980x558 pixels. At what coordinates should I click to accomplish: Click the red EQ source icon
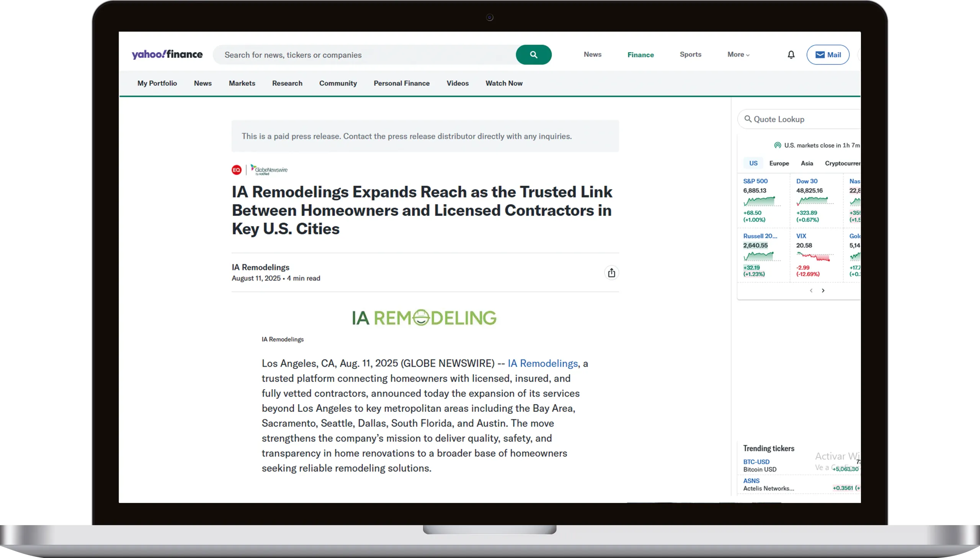237,170
